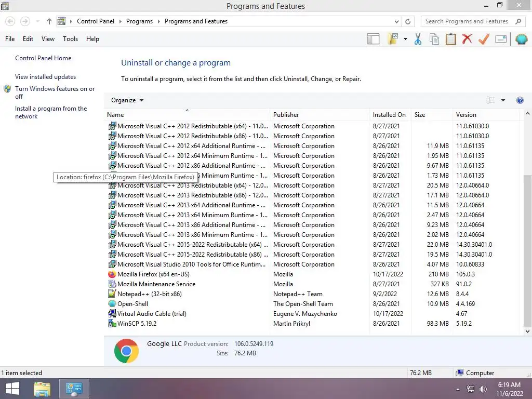Open the File menu
The height and width of the screenshot is (399, 532).
pyautogui.click(x=10, y=39)
